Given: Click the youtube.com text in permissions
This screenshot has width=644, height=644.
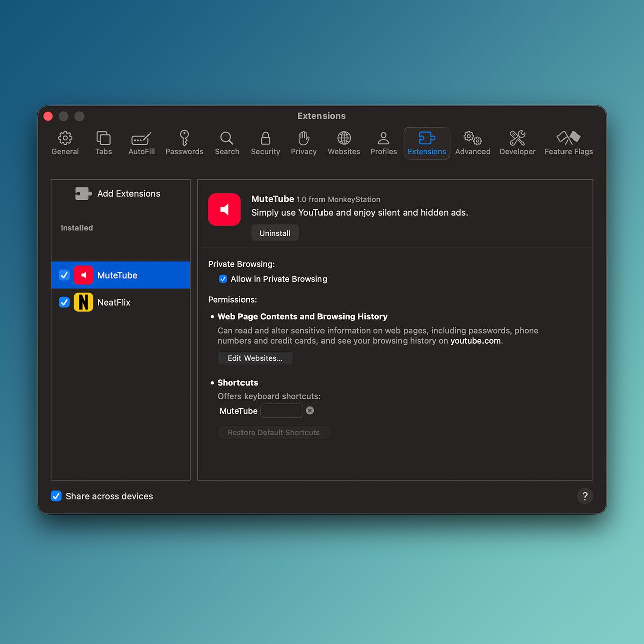Looking at the screenshot, I should (475, 341).
